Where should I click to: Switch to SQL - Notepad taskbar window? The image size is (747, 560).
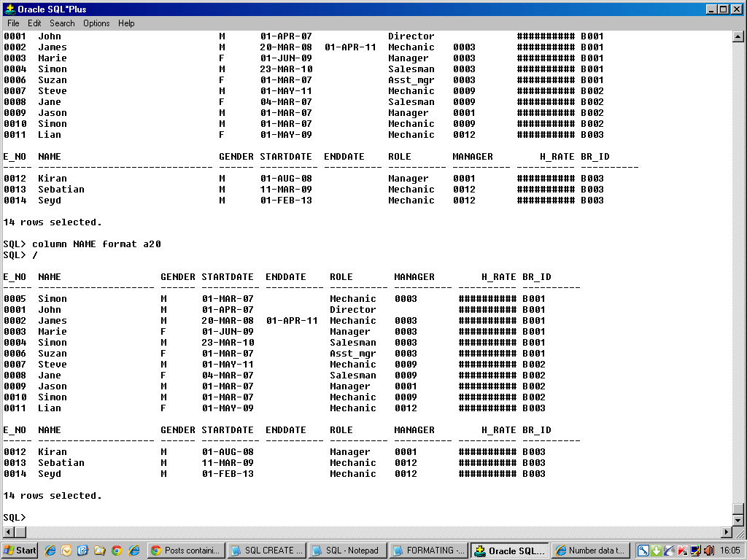[348, 551]
